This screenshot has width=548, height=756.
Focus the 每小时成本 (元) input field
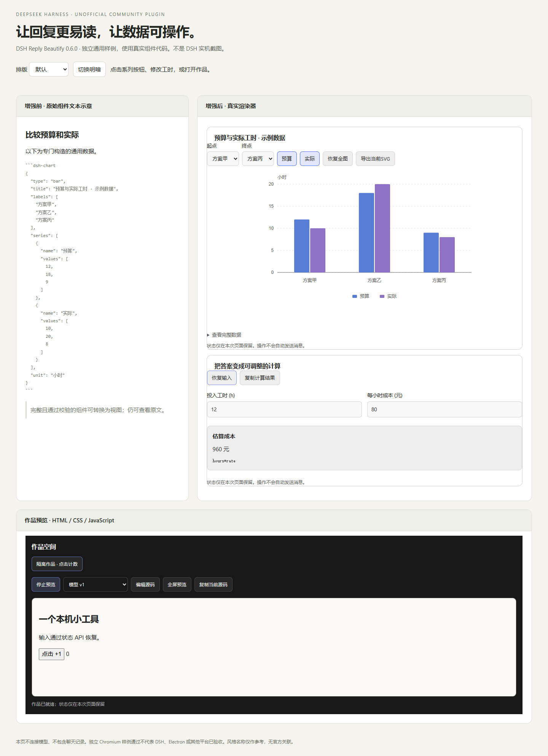444,409
